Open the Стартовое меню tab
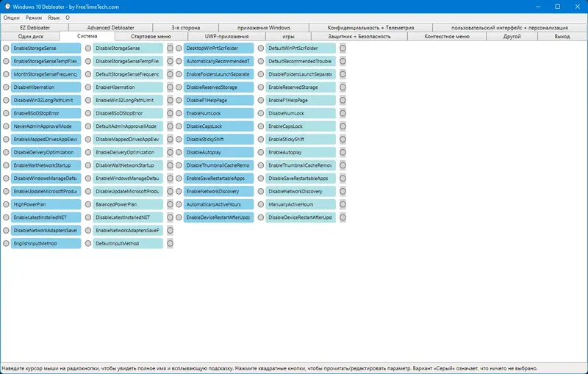Screen dimensions: 588x374 tap(151, 36)
